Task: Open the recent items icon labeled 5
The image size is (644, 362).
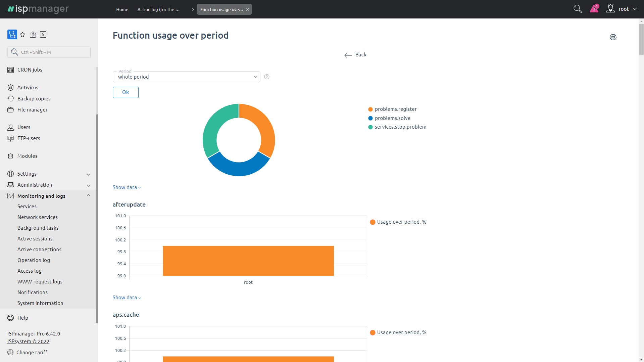Action: coord(43,34)
